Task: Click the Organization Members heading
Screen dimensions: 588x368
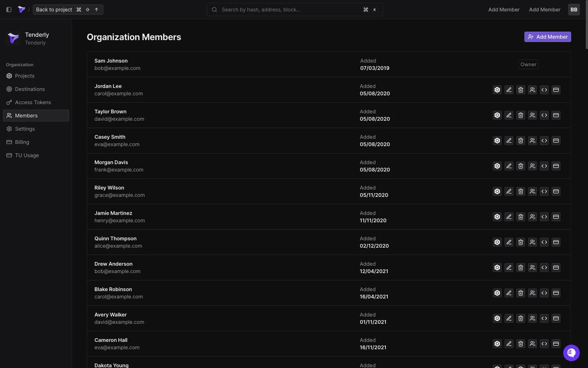Action: 134,37
